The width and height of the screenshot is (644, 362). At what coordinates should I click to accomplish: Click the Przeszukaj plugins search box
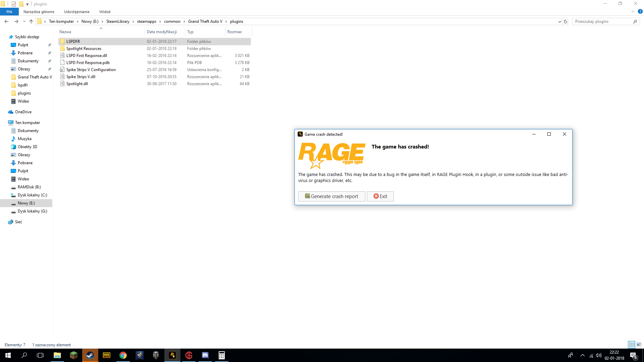pos(602,21)
